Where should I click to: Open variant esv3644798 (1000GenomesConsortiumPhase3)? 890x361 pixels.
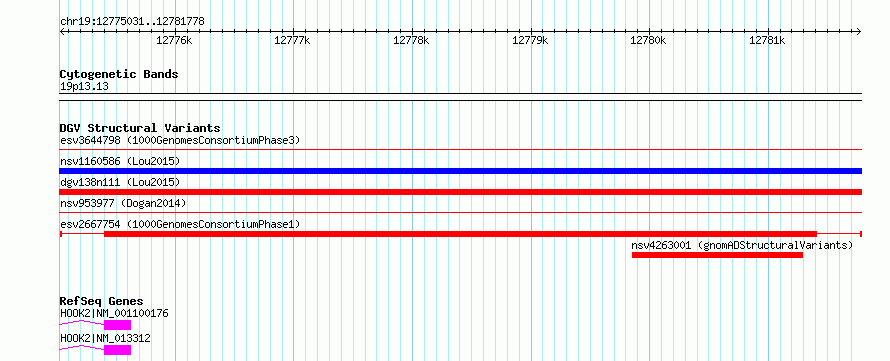click(x=180, y=140)
